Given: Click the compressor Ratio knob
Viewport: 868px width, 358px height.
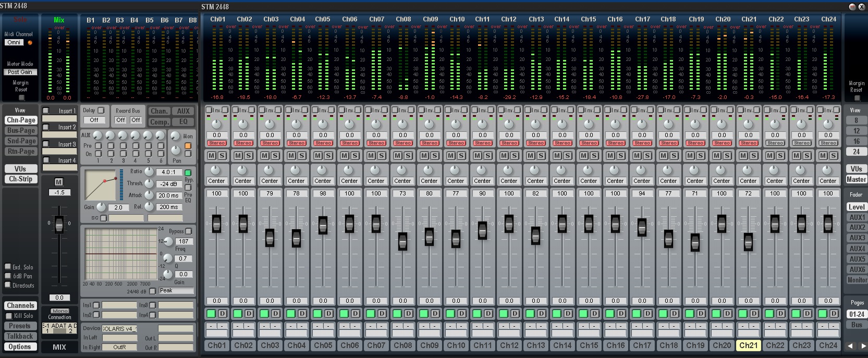Looking at the screenshot, I should point(149,172).
